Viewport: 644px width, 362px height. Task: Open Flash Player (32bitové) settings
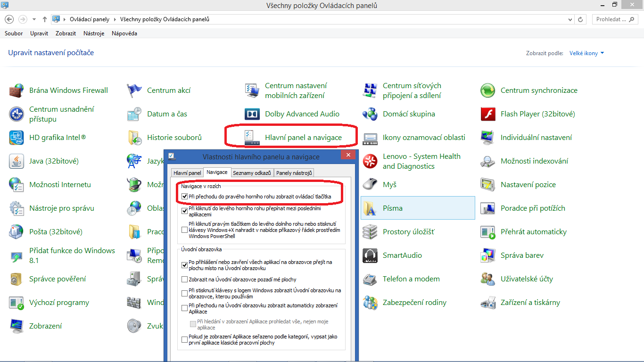(x=528, y=114)
